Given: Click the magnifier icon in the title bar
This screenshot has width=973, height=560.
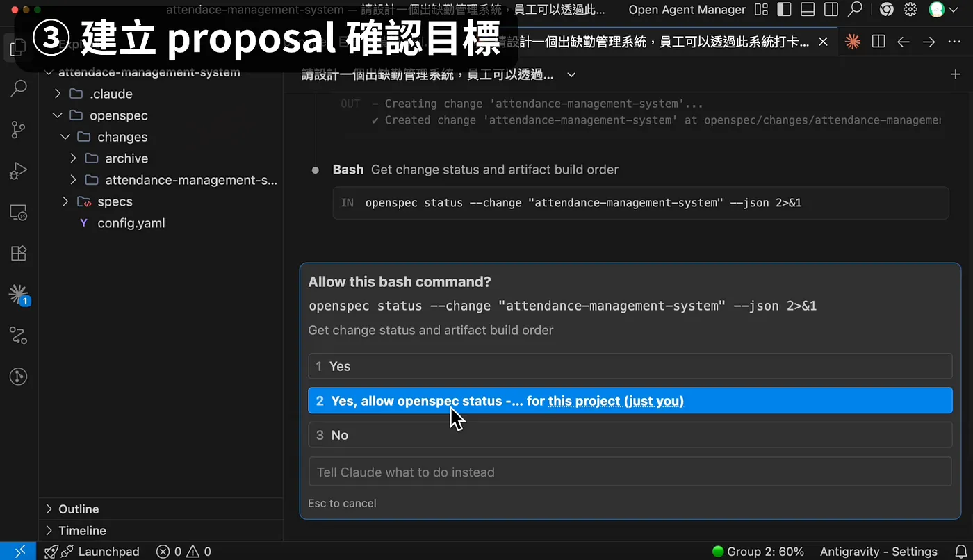Looking at the screenshot, I should [x=856, y=10].
